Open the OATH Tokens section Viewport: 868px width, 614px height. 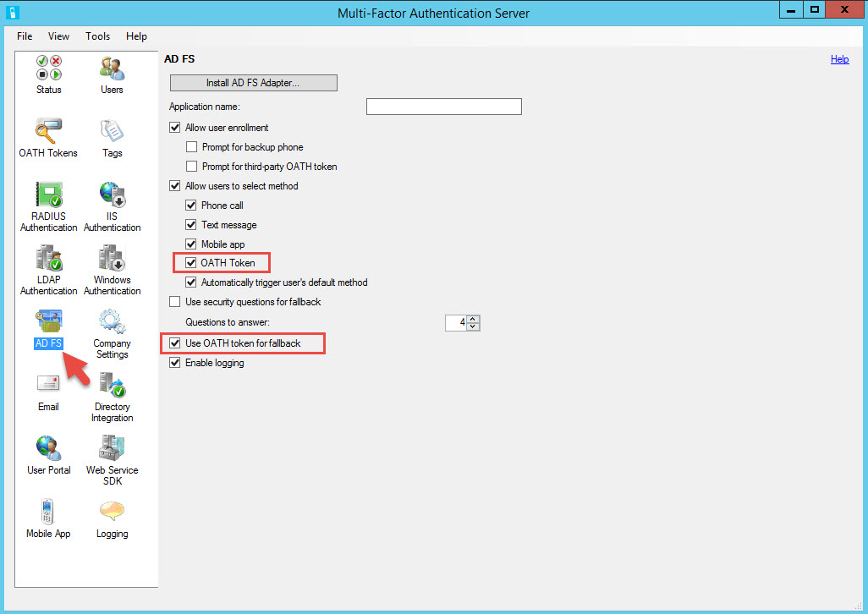48,132
